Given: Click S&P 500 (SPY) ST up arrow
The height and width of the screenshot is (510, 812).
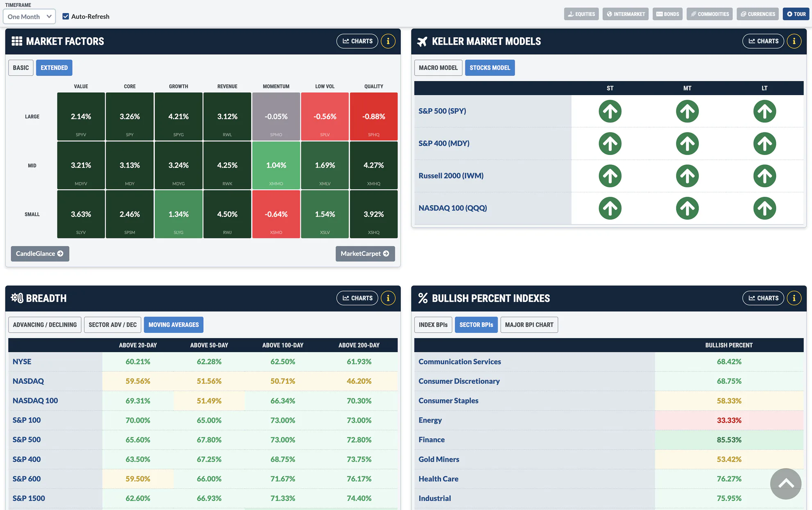Looking at the screenshot, I should (610, 111).
